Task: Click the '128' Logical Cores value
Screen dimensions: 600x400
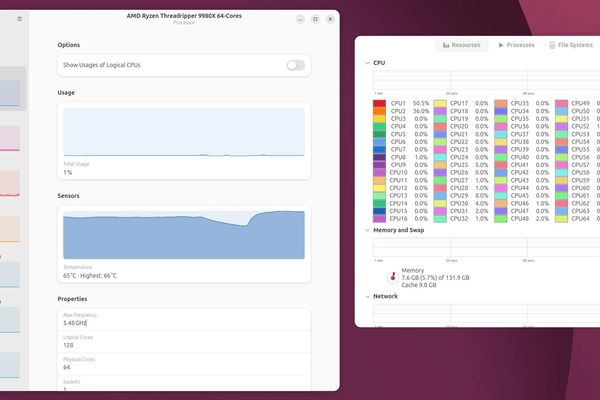Action: (x=68, y=345)
